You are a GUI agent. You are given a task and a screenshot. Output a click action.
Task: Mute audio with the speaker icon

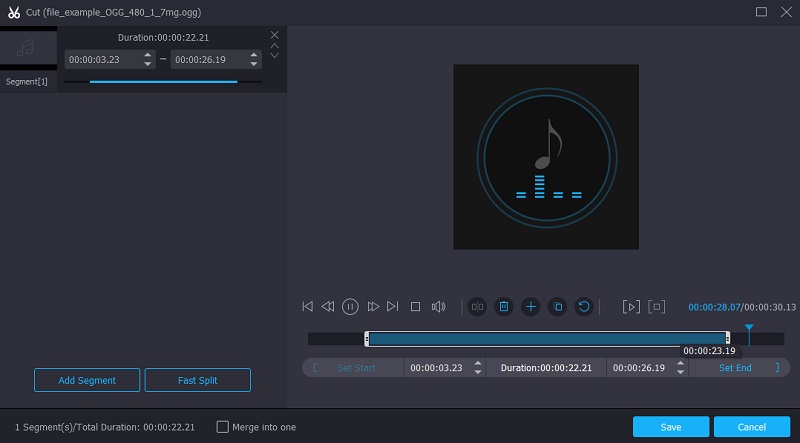pyautogui.click(x=438, y=306)
